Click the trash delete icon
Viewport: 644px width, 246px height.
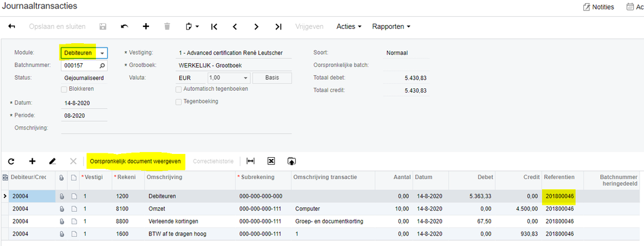pos(167,26)
